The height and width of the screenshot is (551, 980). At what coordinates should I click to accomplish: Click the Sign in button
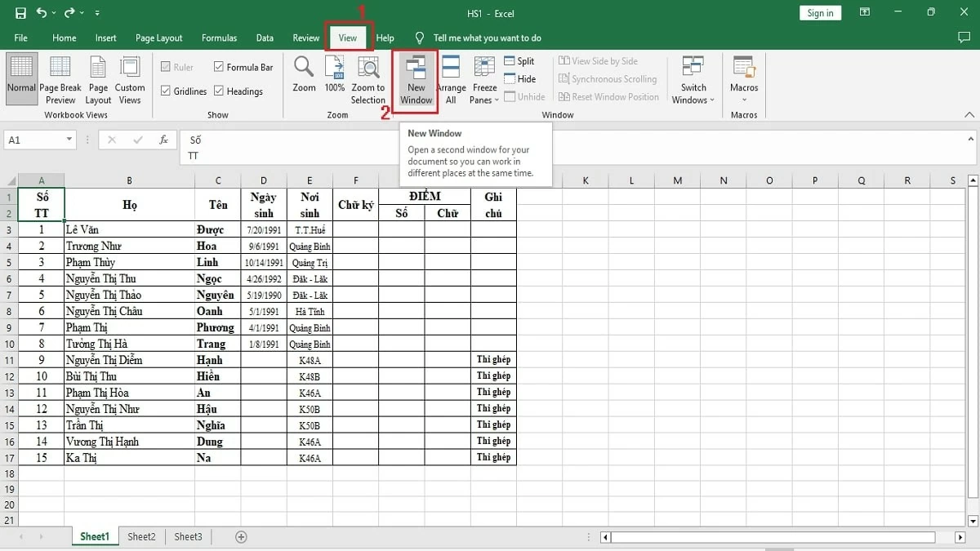point(819,12)
